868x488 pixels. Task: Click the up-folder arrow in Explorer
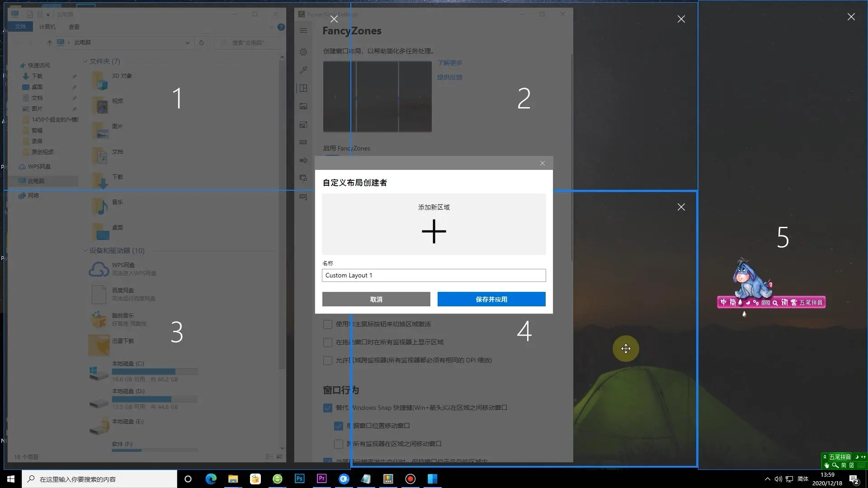point(49,42)
